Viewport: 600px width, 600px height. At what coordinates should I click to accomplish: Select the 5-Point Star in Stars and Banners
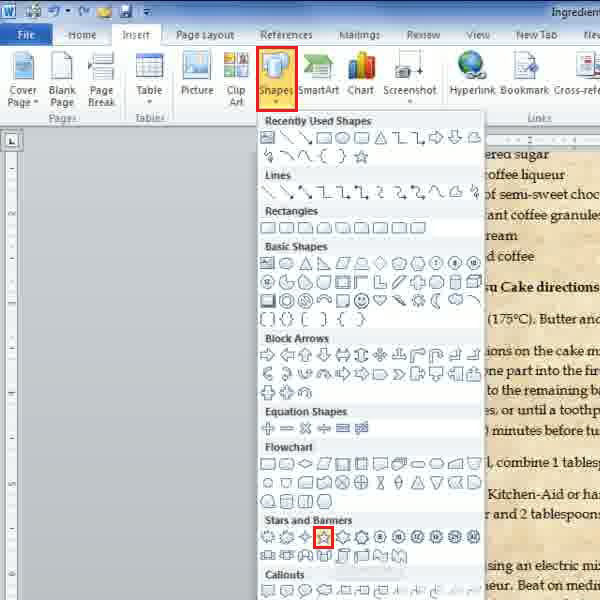324,537
